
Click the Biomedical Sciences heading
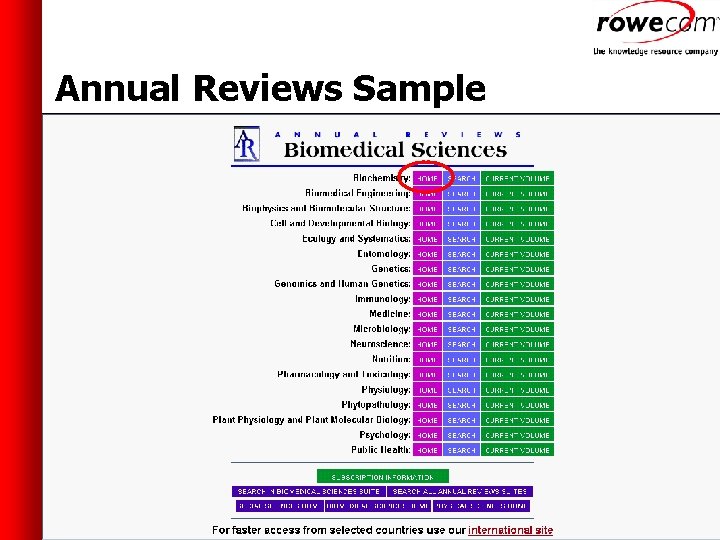pyautogui.click(x=395, y=150)
